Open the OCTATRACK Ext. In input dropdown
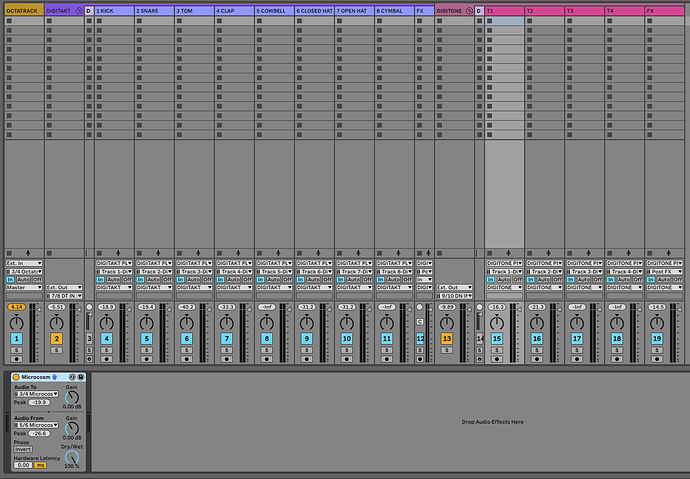 point(23,263)
